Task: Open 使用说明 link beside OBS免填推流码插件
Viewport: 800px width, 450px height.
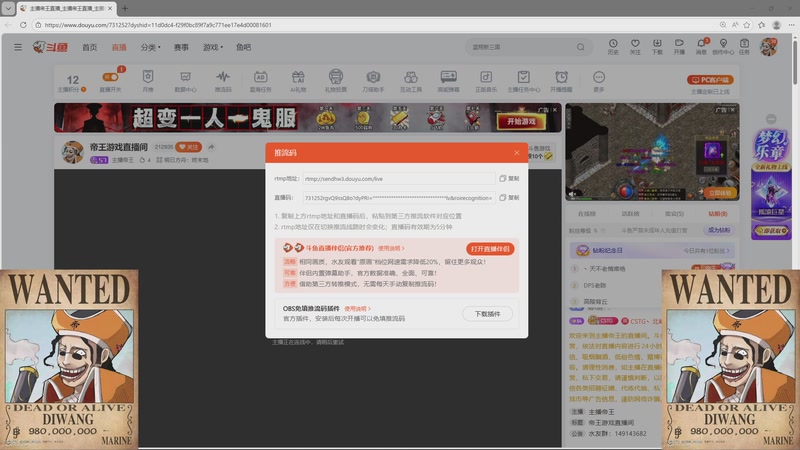Action: point(357,309)
